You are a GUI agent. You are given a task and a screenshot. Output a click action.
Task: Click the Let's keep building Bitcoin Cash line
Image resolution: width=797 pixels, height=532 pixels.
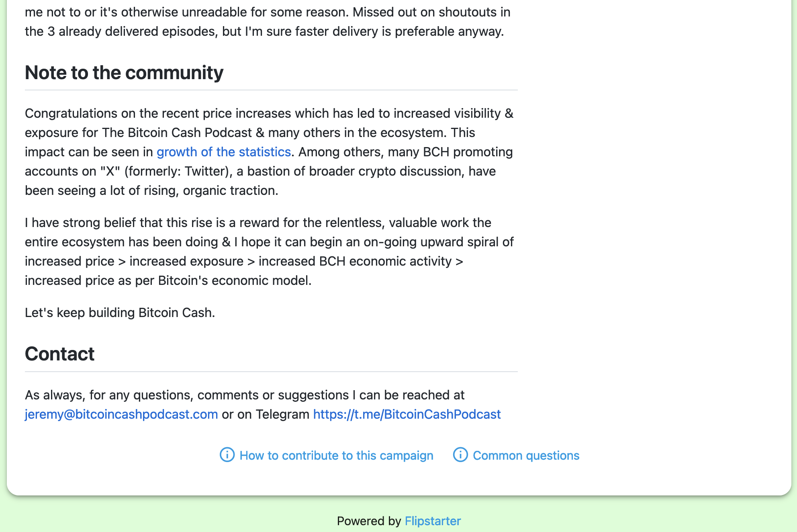[120, 313]
